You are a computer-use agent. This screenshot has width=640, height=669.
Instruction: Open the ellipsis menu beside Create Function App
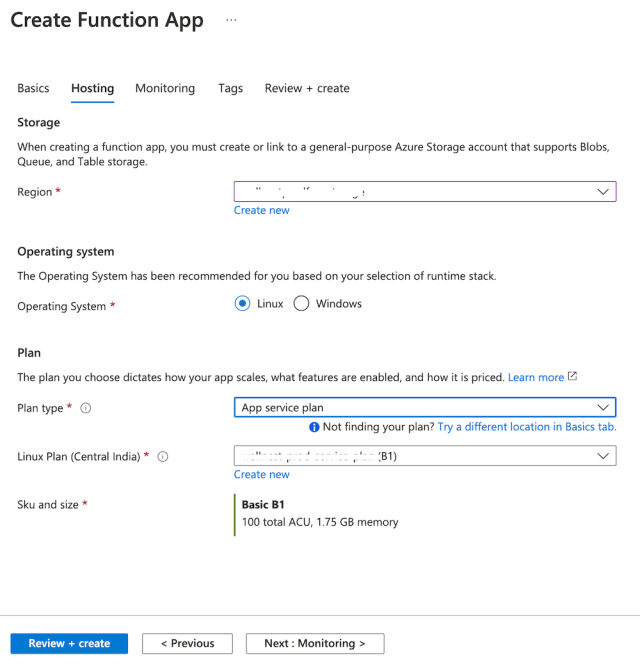point(231,20)
